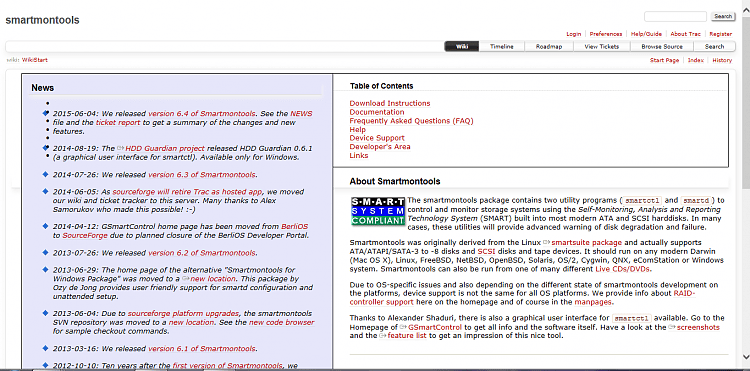Open the Wiki tab

(x=462, y=46)
